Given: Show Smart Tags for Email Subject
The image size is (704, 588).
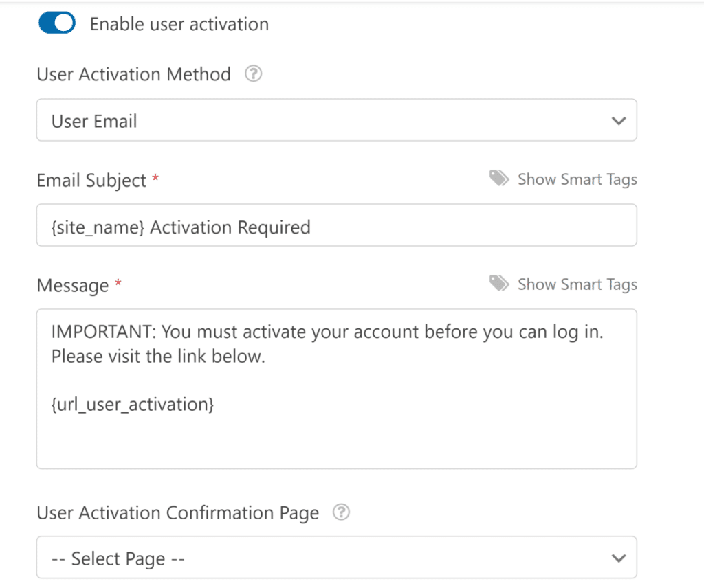Looking at the screenshot, I should pos(577,179).
